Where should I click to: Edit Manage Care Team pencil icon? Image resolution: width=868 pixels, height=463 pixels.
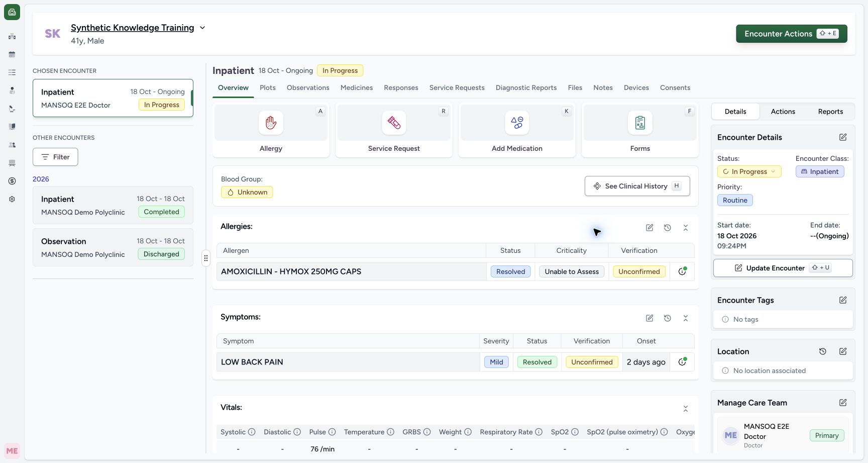[x=843, y=403]
